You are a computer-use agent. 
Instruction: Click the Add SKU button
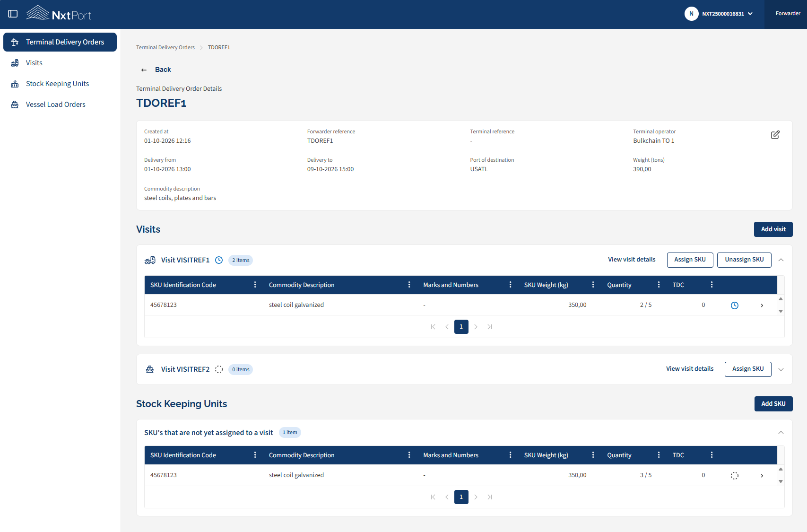pyautogui.click(x=773, y=404)
